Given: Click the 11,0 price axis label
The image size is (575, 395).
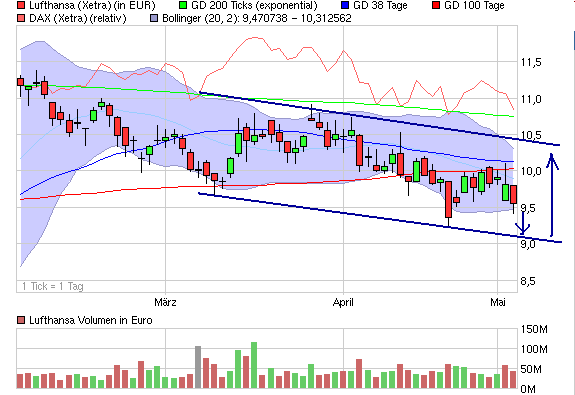Looking at the screenshot, I should (531, 99).
